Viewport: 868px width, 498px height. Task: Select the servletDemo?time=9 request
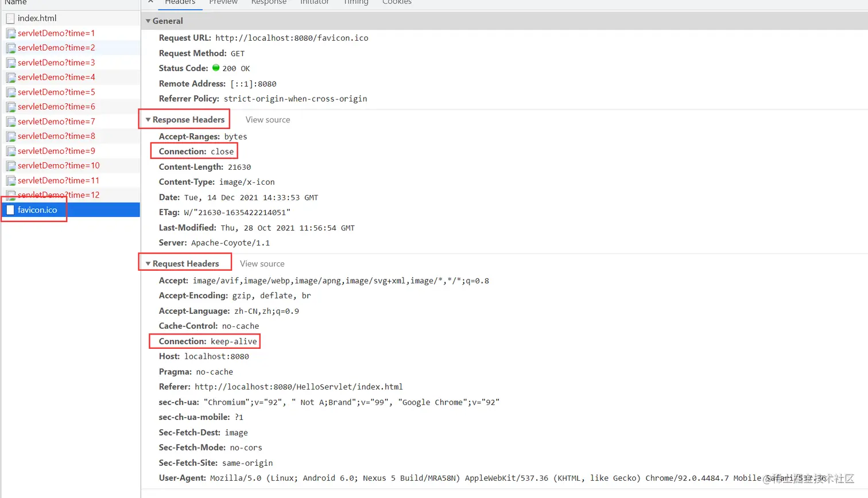[71, 151]
